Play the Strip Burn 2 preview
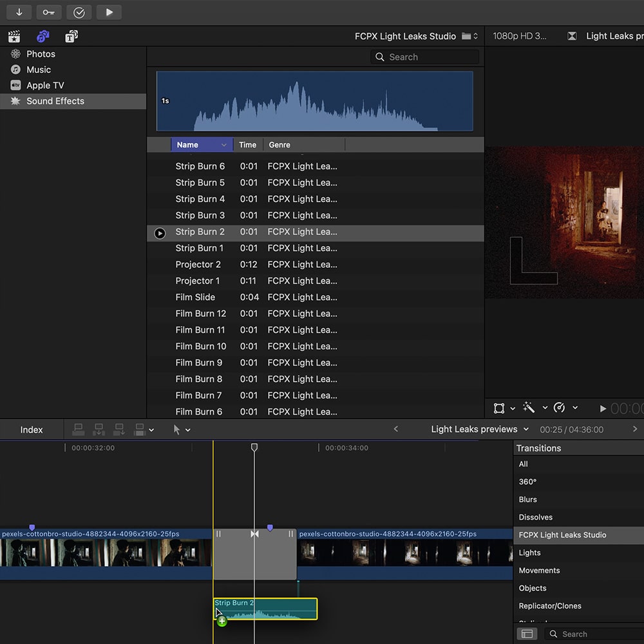This screenshot has height=644, width=644. pyautogui.click(x=160, y=233)
